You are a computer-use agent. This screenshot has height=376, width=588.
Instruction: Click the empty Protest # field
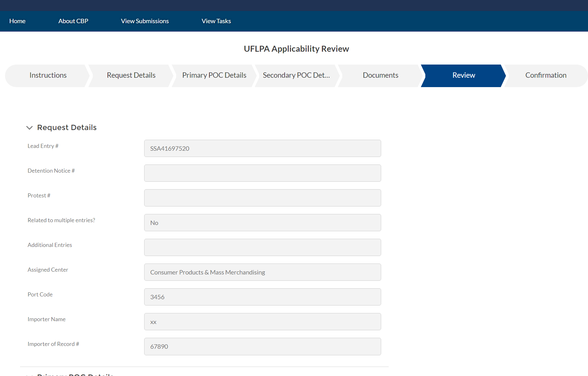262,198
